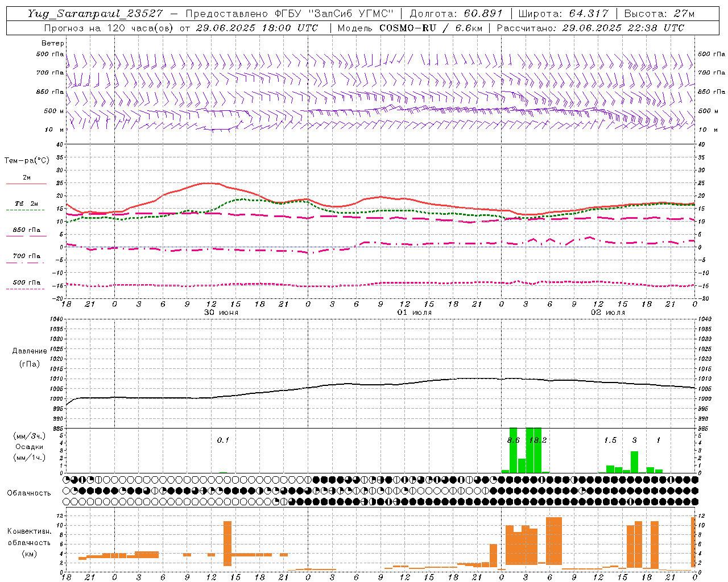
Task: Select the date label 02 июля
Action: click(608, 313)
